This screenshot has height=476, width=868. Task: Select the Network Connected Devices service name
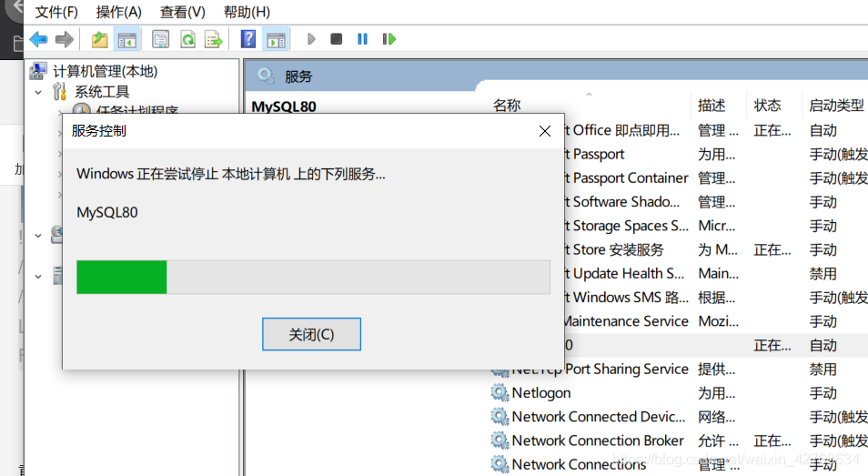click(x=599, y=417)
